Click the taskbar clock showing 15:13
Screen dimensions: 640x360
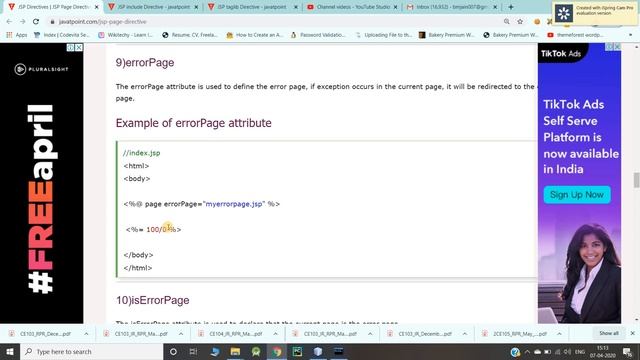[602, 351]
